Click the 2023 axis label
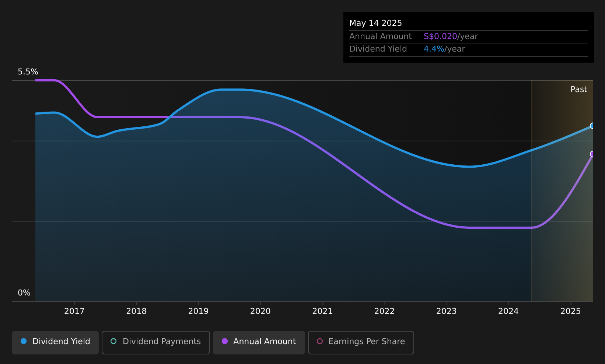This screenshot has width=605, height=364. click(x=447, y=311)
